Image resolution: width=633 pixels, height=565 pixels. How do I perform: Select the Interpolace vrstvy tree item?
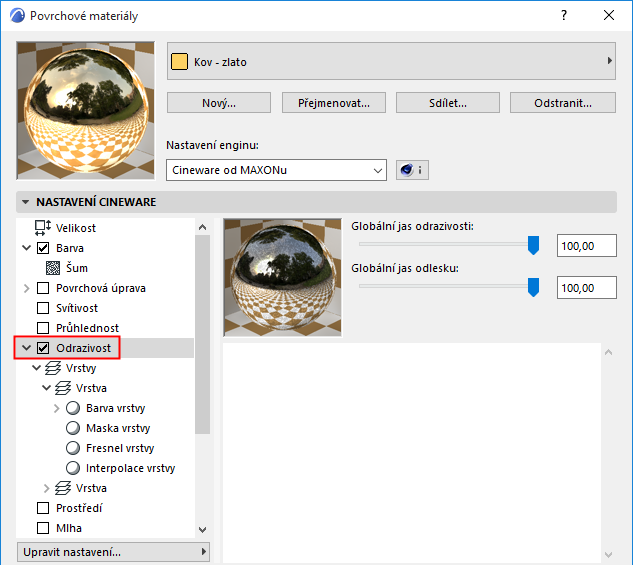pyautogui.click(x=130, y=468)
